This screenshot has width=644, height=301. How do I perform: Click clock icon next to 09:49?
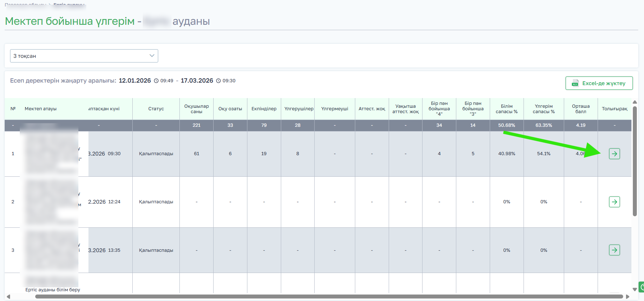click(x=156, y=81)
